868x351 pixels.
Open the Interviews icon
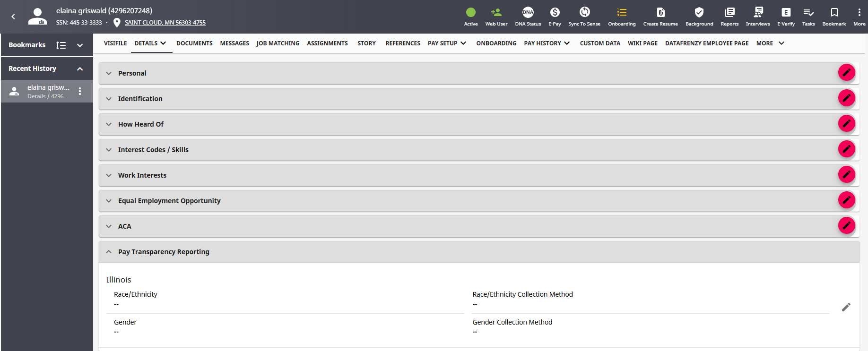click(x=758, y=12)
